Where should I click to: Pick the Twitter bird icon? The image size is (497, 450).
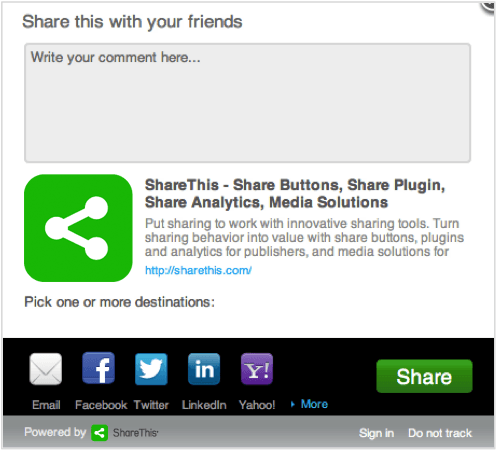pos(151,369)
